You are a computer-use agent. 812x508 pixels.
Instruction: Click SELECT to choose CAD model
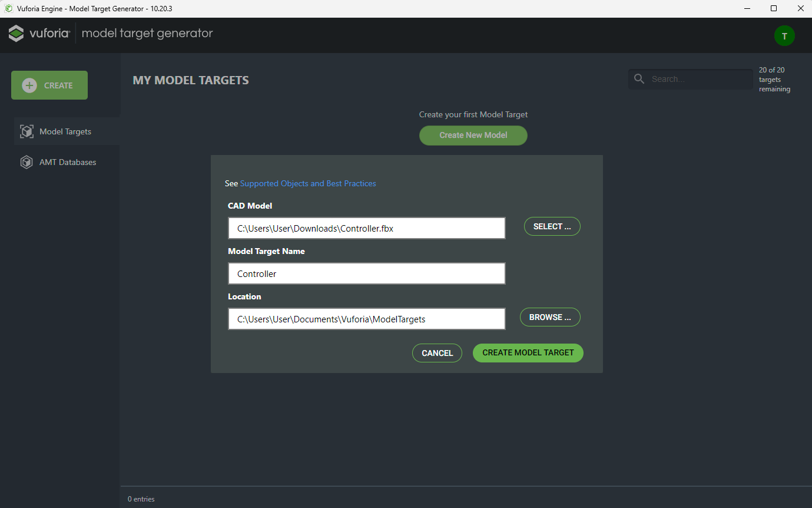[x=552, y=226]
